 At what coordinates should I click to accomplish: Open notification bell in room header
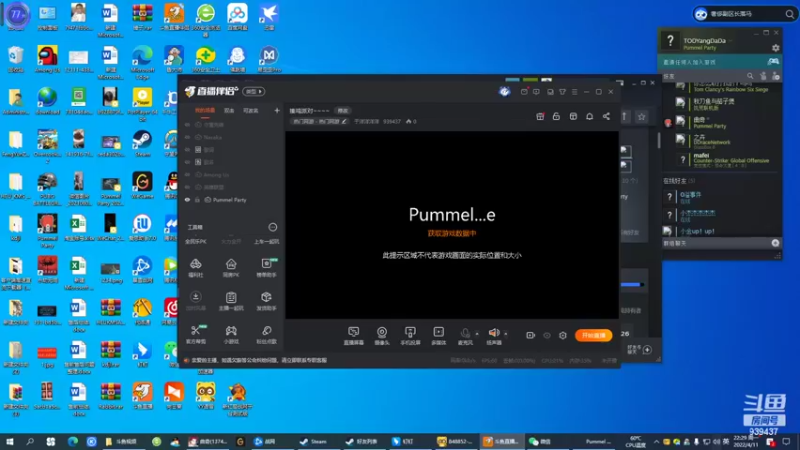589,116
